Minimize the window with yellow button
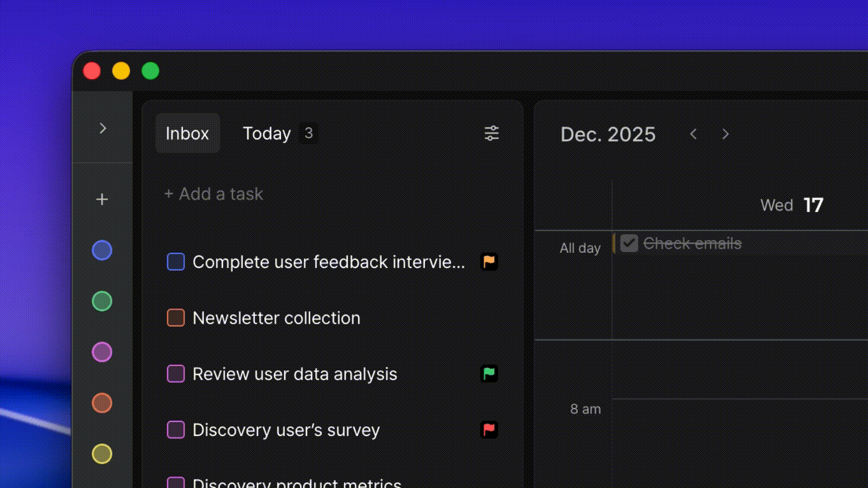Viewport: 868px width, 488px height. coord(121,71)
